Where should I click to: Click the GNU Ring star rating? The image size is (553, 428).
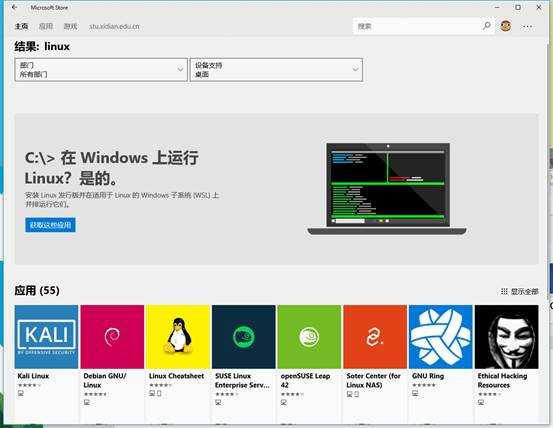coord(424,385)
